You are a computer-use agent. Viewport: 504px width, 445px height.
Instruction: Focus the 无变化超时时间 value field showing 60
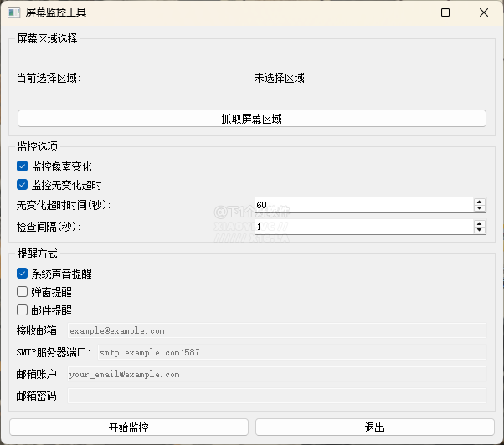[364, 205]
